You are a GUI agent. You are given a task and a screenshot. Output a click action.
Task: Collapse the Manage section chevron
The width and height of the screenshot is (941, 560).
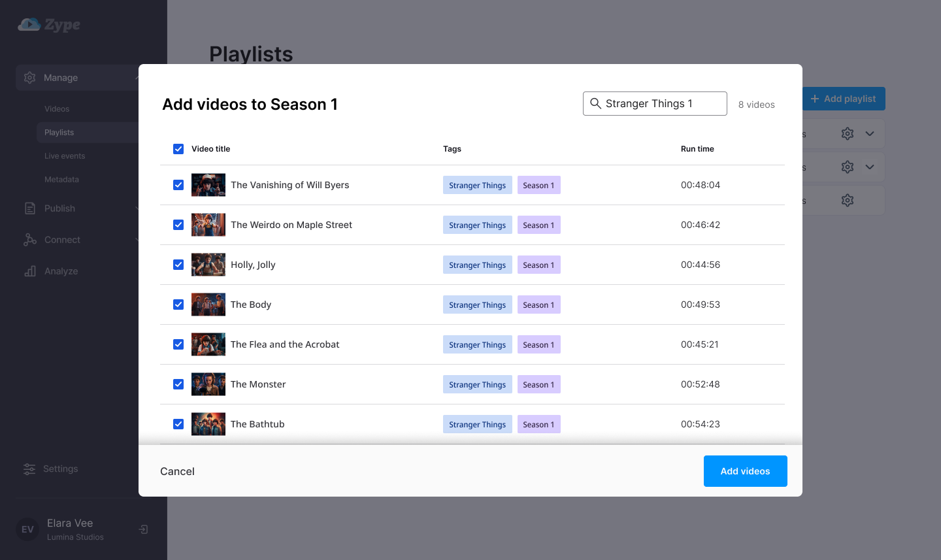pos(137,78)
